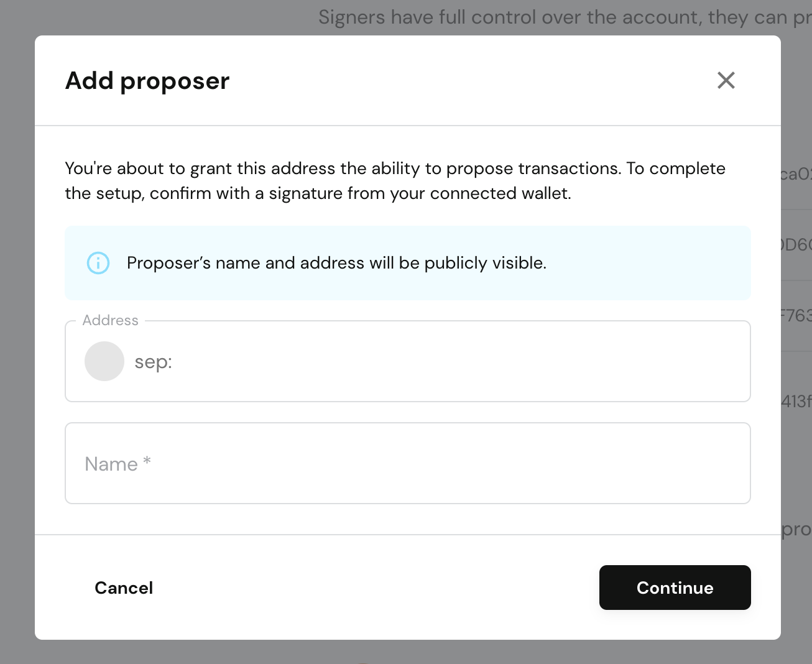Click the sep: chain prefix in the address box
The height and width of the screenshot is (664, 812).
pos(153,361)
